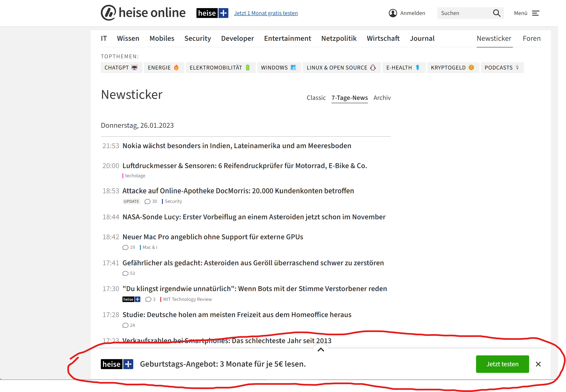The height and width of the screenshot is (392, 566).
Task: Click the penguin icon on Linux & Open Source
Action: click(x=373, y=67)
